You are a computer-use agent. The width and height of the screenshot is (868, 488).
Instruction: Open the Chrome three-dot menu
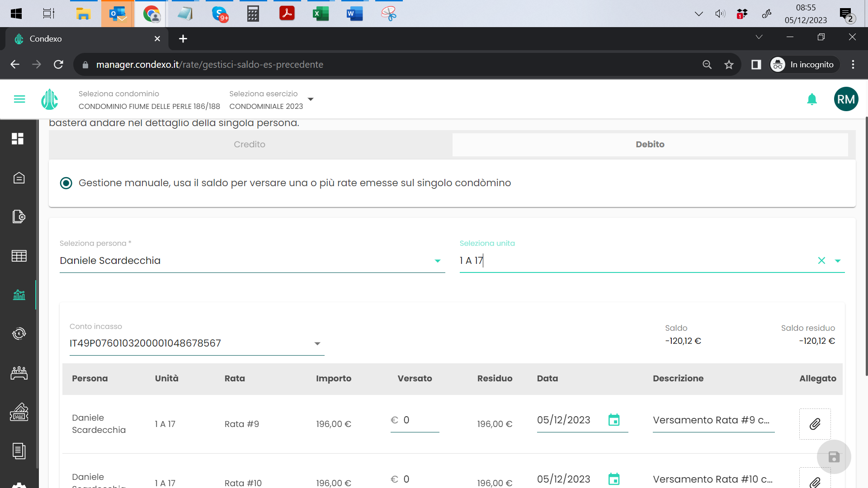853,65
